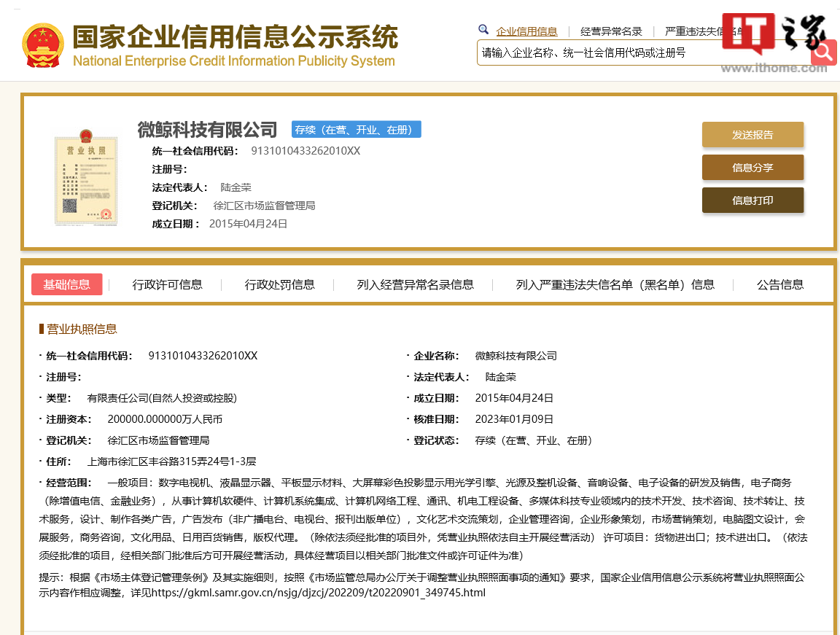Click the address 上海市徐汇区丰谷路315弄24号1-3层
Image resolution: width=840 pixels, height=635 pixels.
pyautogui.click(x=171, y=461)
